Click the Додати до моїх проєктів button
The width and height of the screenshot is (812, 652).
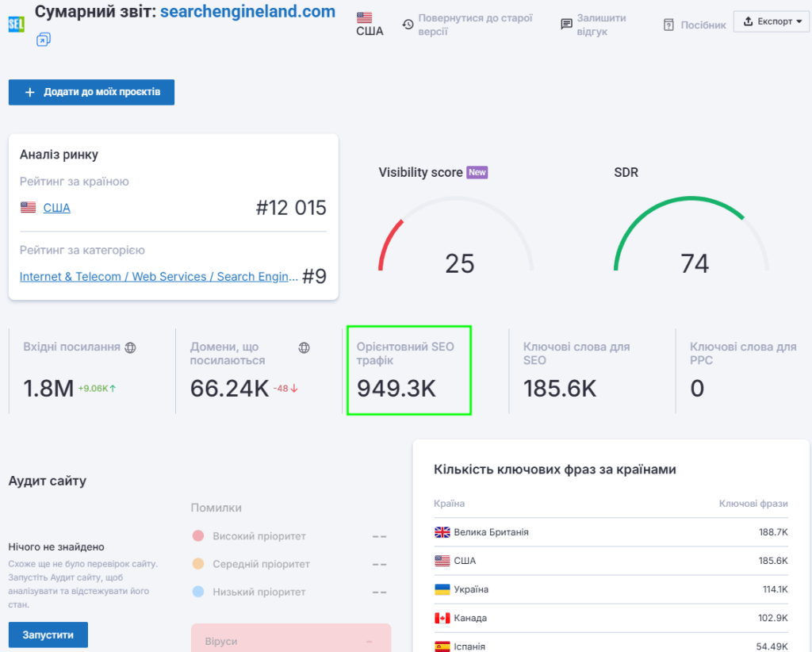[x=91, y=92]
